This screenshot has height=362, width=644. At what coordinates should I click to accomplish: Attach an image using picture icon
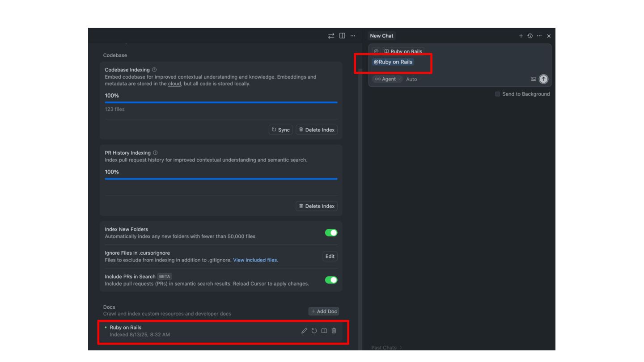(x=534, y=79)
